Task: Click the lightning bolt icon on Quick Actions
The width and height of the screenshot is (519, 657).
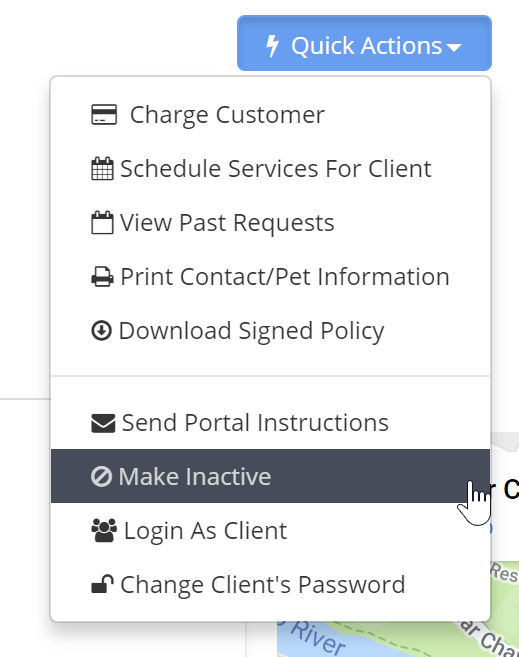Action: (273, 46)
